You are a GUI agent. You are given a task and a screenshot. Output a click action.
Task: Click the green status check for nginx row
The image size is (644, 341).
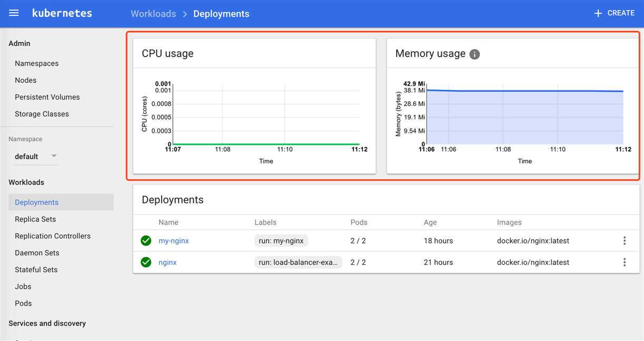click(146, 262)
